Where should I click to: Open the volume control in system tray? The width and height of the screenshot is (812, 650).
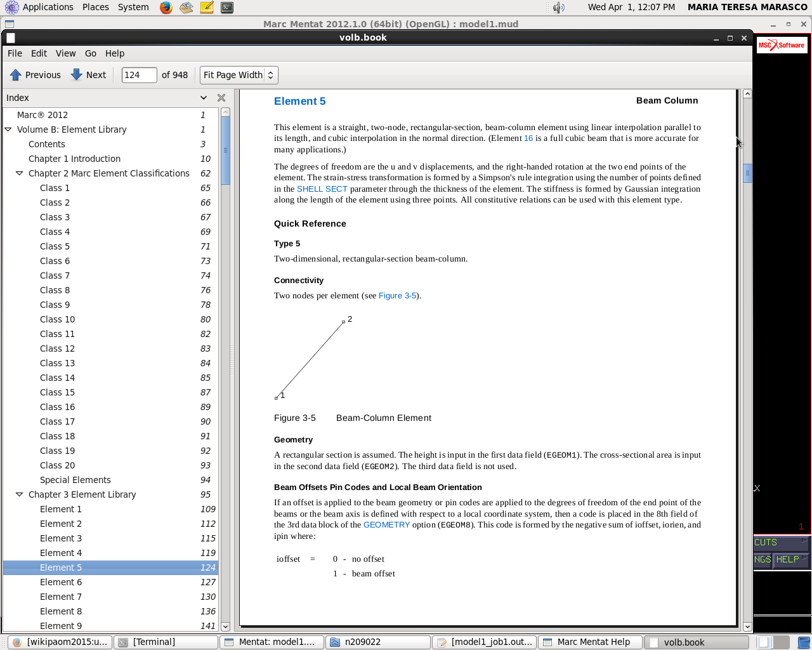(558, 8)
